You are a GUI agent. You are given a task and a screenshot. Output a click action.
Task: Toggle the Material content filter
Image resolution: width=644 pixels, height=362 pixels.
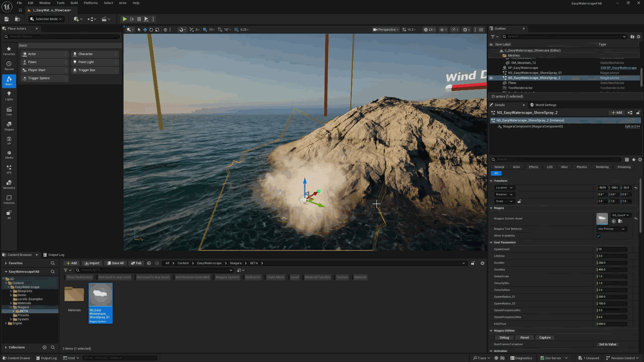[360, 277]
